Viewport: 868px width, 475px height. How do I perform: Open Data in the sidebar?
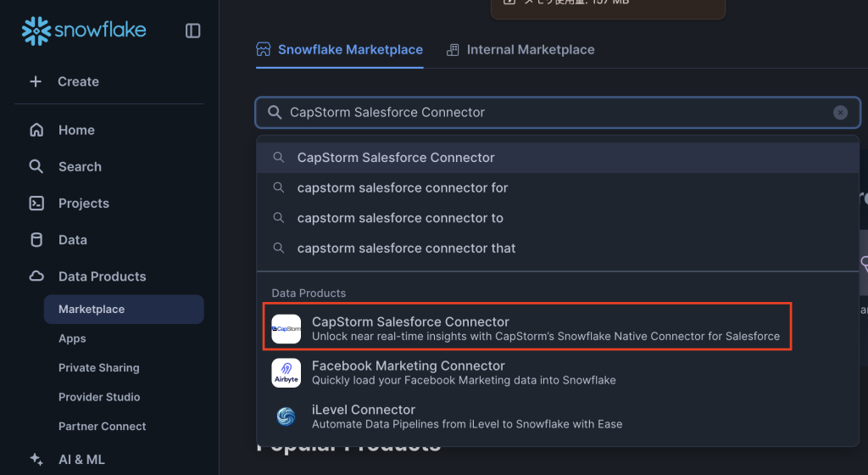tap(73, 240)
